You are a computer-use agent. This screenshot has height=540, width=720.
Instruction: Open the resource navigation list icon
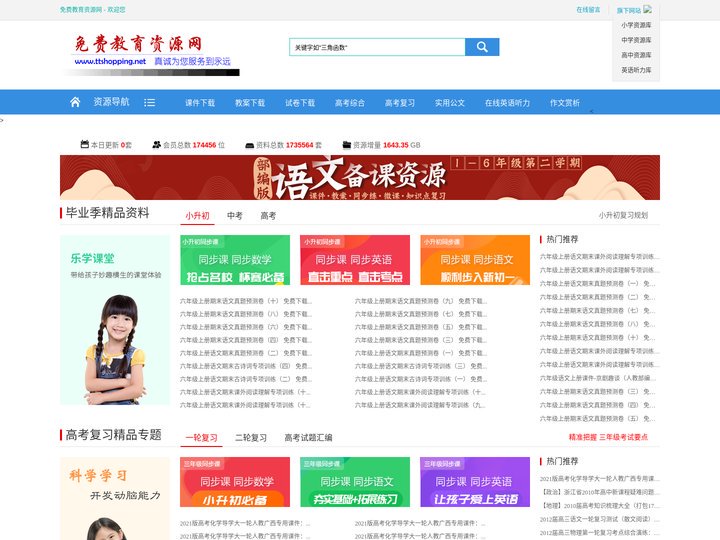pos(149,102)
